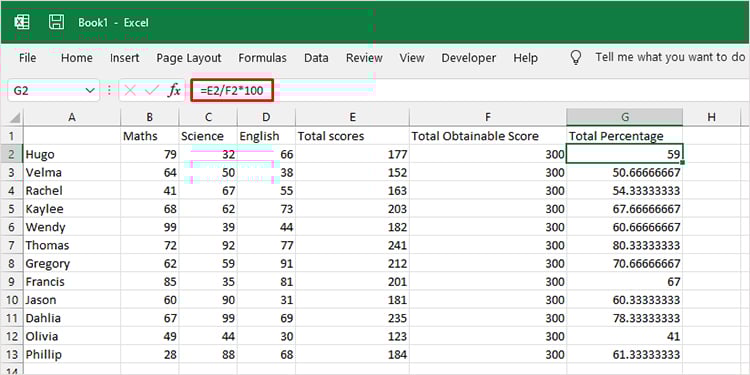Click the Save floppy disk icon
Viewport: 750px width, 375px height.
[x=56, y=22]
